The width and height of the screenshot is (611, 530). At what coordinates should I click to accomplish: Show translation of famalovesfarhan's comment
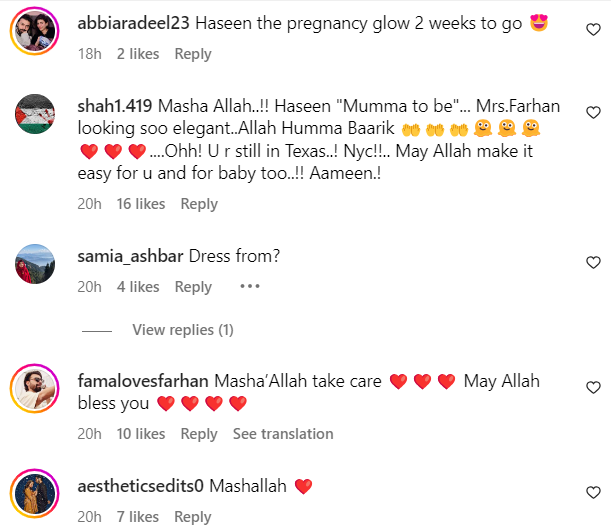(x=283, y=434)
